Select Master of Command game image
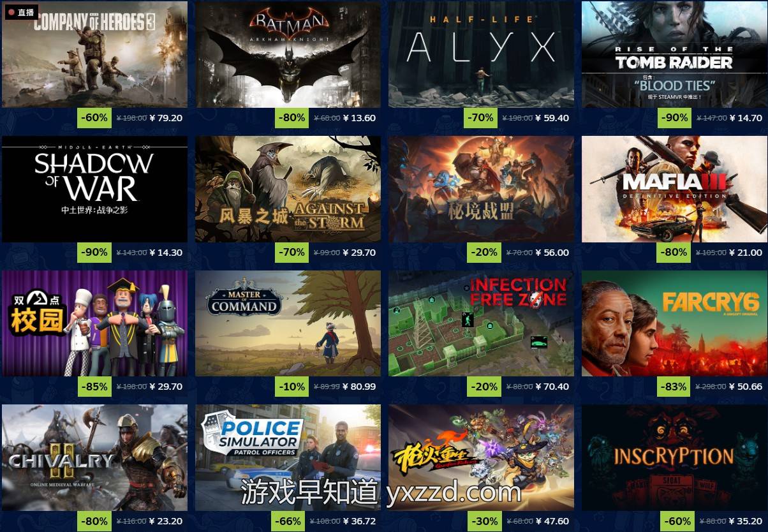The width and height of the screenshot is (768, 532). [288, 323]
